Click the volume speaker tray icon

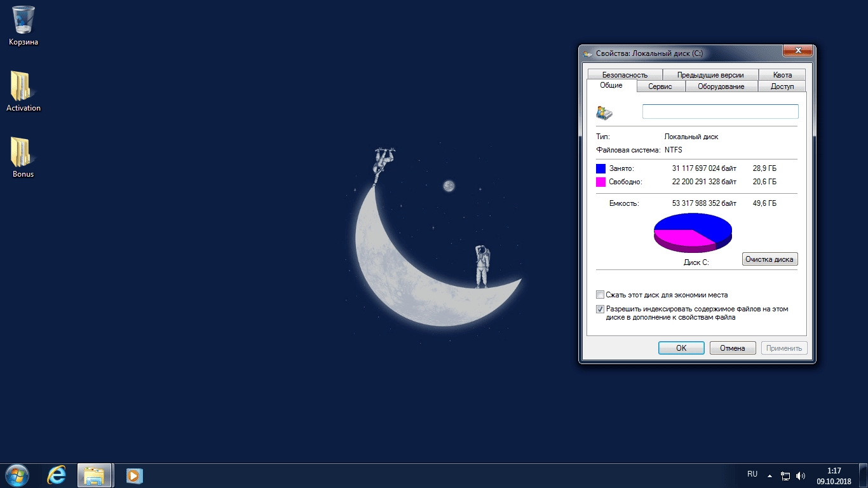[801, 475]
